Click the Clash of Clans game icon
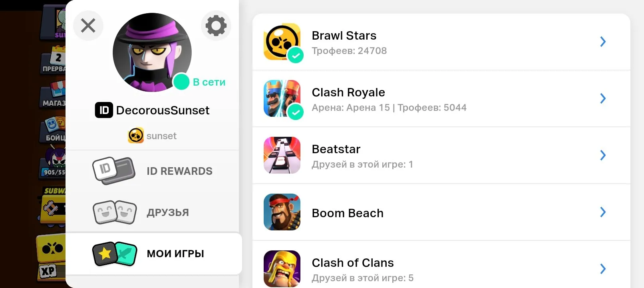 (x=282, y=269)
